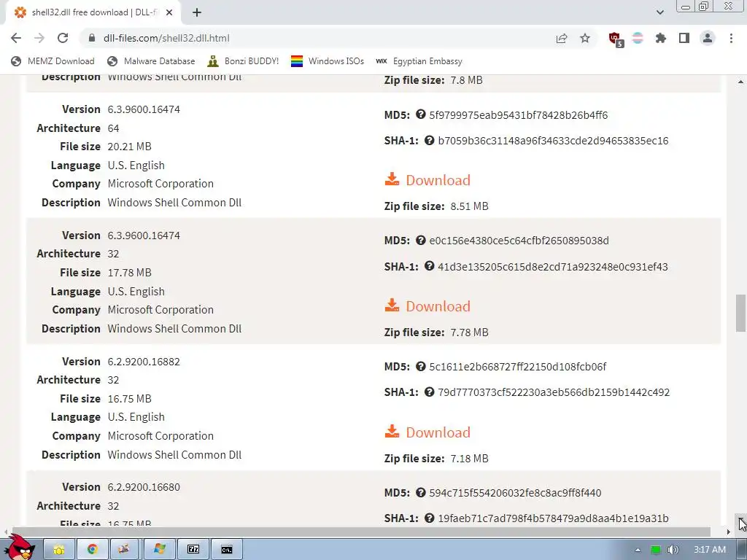Click the vertical scrollbar up arrow

pos(740,82)
